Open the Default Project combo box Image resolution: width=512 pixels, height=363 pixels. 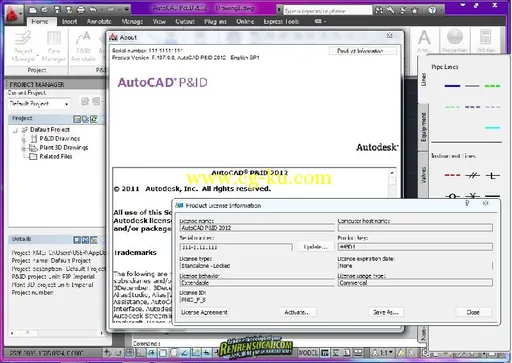[x=39, y=104]
